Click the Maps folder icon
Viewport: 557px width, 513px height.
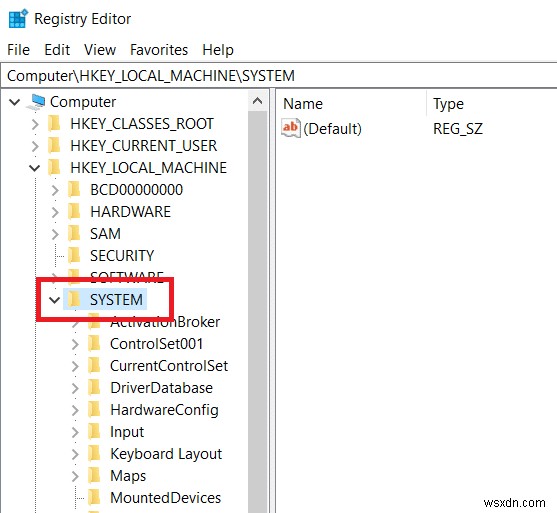click(x=94, y=476)
